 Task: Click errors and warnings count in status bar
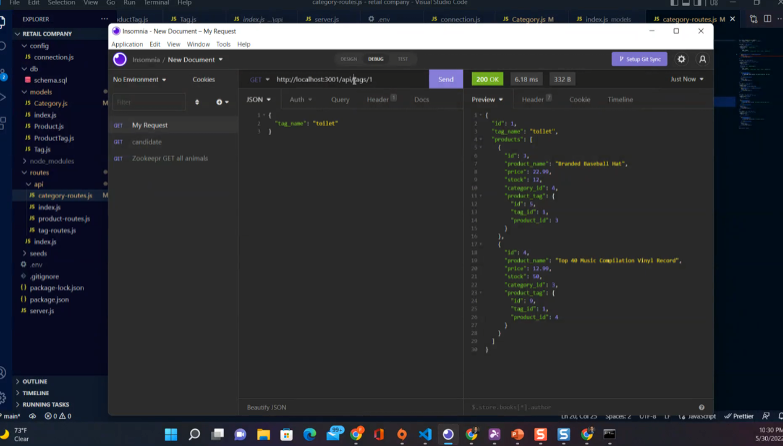tap(58, 416)
